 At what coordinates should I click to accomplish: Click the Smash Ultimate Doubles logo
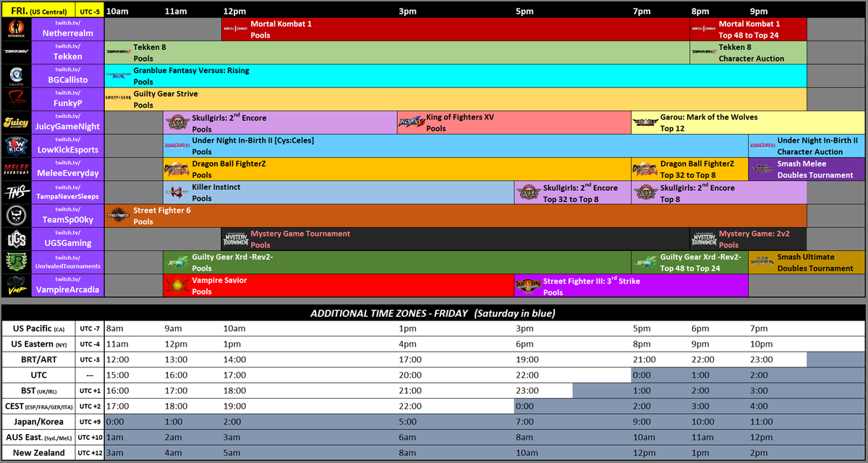point(762,262)
